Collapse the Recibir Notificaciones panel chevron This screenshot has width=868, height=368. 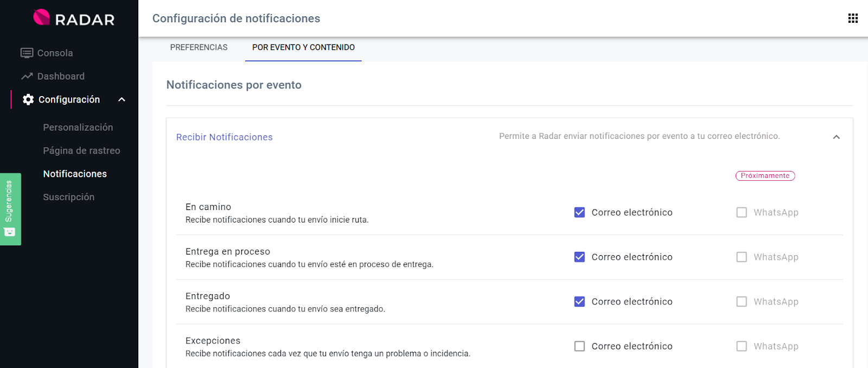[x=836, y=137]
